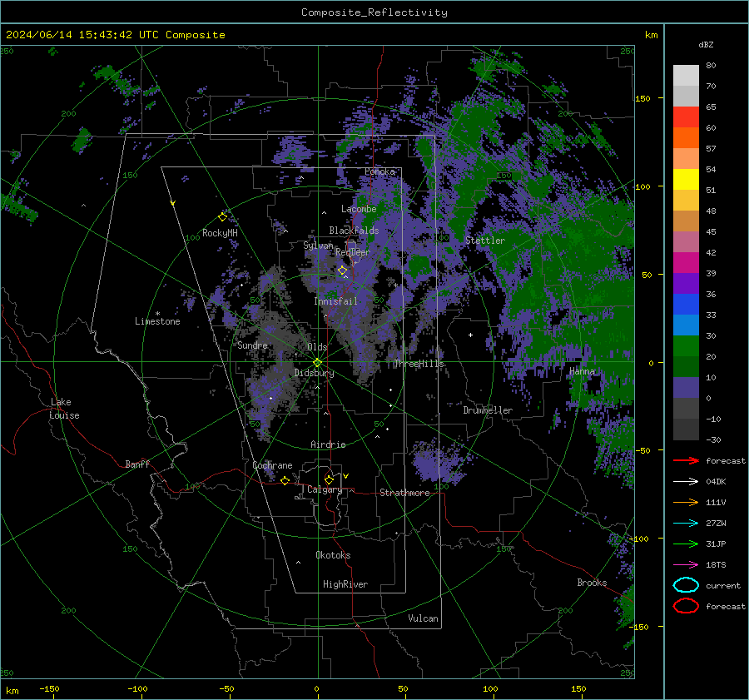Select the blue 33-36 dBZ swatch
Screen dimensions: 749x700
pyautogui.click(x=686, y=305)
